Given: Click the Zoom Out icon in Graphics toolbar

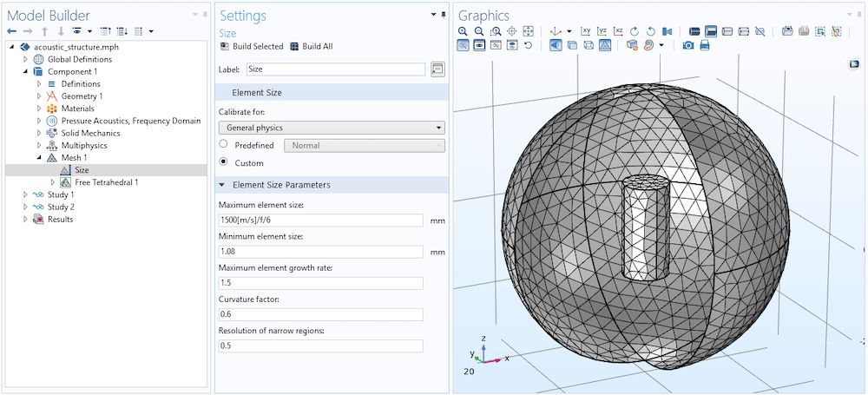Looking at the screenshot, I should pyautogui.click(x=479, y=31).
